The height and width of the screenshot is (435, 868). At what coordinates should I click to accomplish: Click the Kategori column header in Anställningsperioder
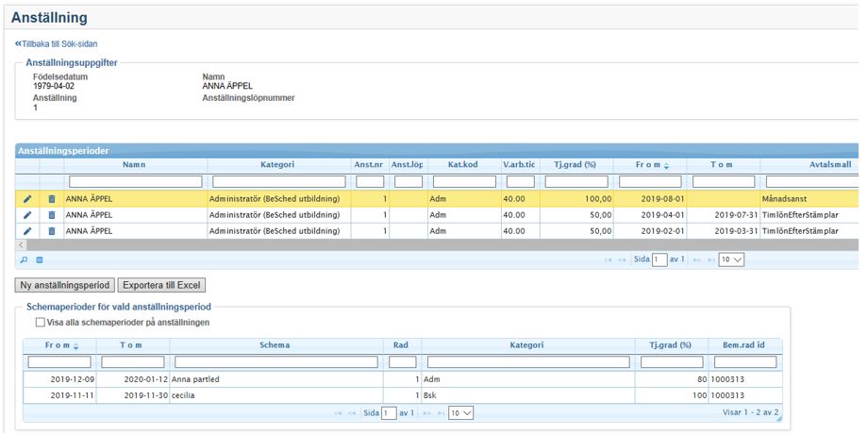[277, 165]
